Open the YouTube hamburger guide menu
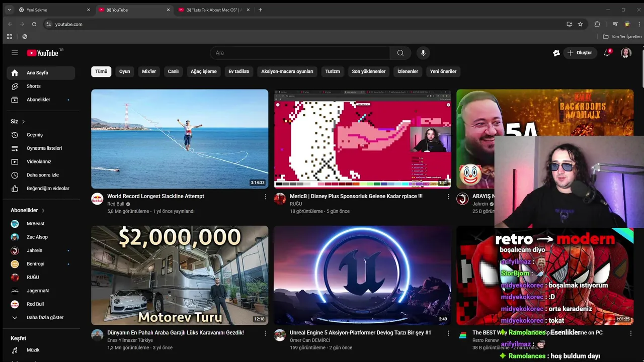 pyautogui.click(x=15, y=53)
